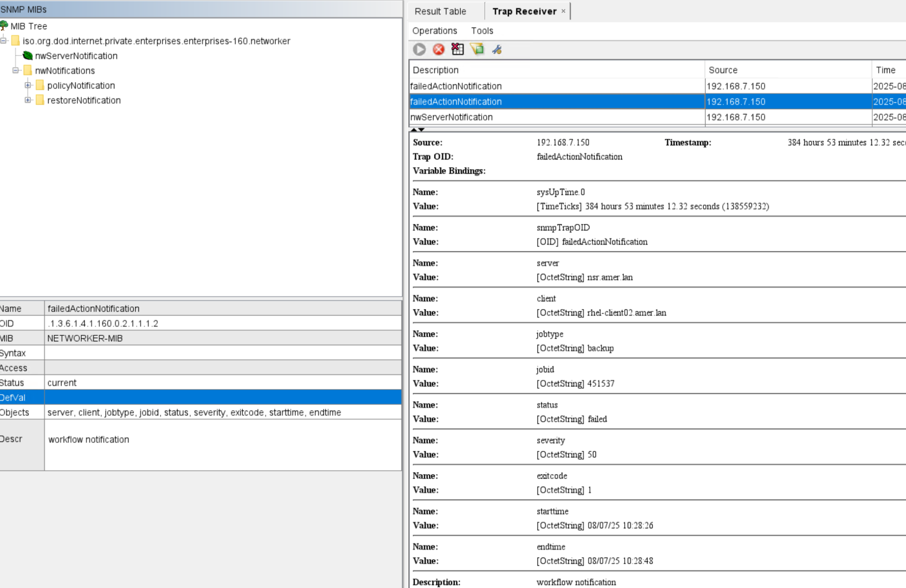Click the nwNotifications folder icon
This screenshot has height=588, width=906.
28,70
